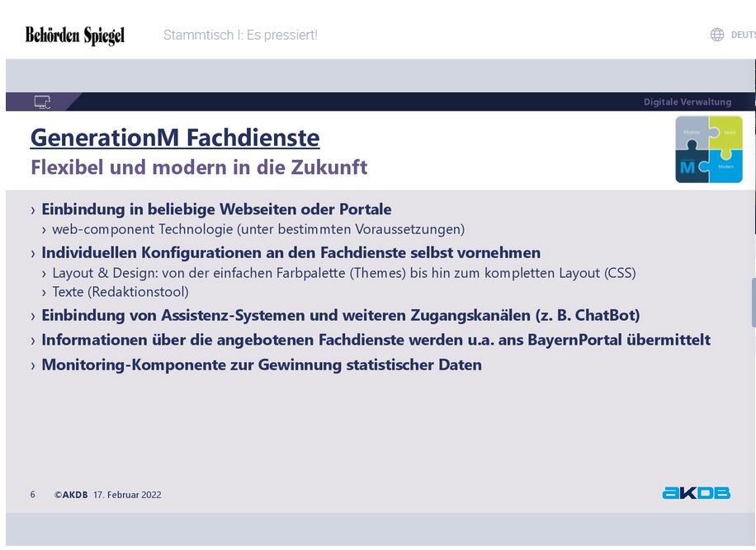Image resolution: width=756 pixels, height=550 pixels.
Task: Click the 'Einbindung in beliebige Webseiten' bullet
Action: pyautogui.click(x=216, y=209)
